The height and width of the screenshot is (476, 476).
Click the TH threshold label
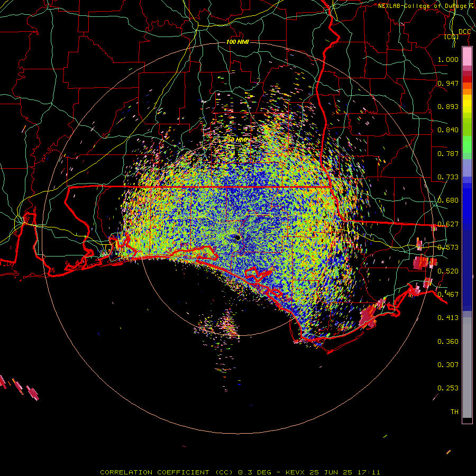click(454, 412)
